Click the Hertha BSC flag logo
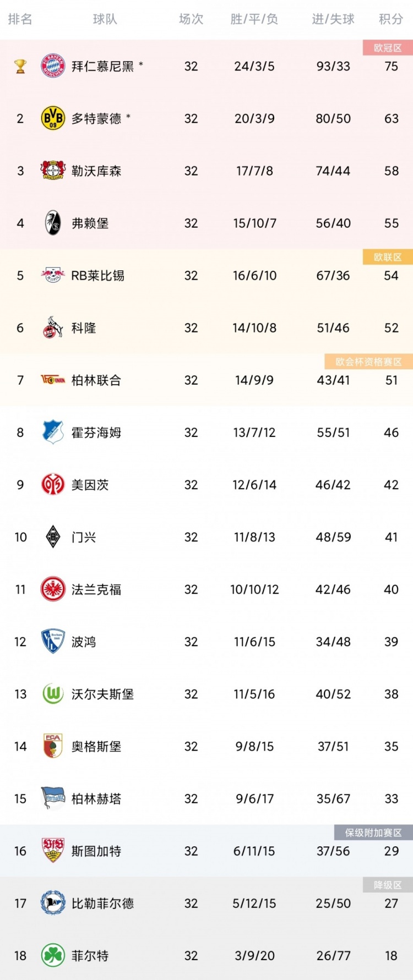 click(53, 798)
